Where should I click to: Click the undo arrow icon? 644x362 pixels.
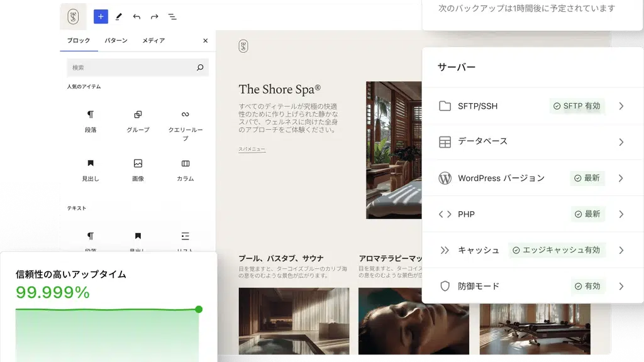[136, 17]
